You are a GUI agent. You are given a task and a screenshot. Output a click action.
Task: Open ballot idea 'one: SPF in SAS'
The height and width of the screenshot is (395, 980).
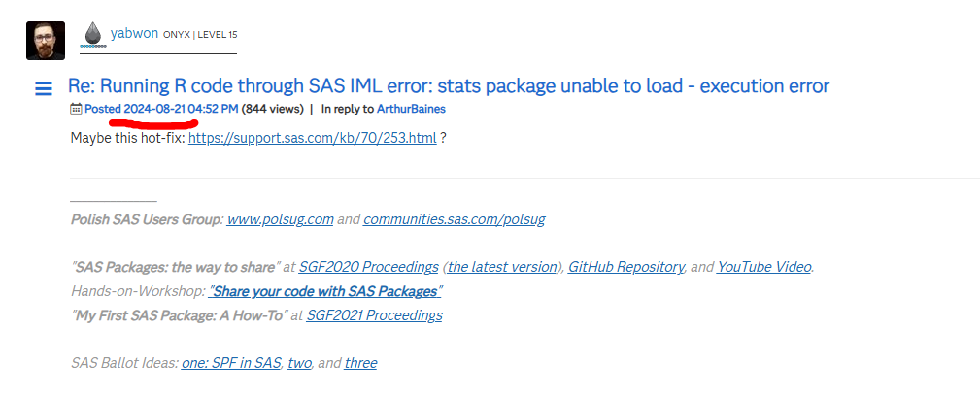coord(231,363)
